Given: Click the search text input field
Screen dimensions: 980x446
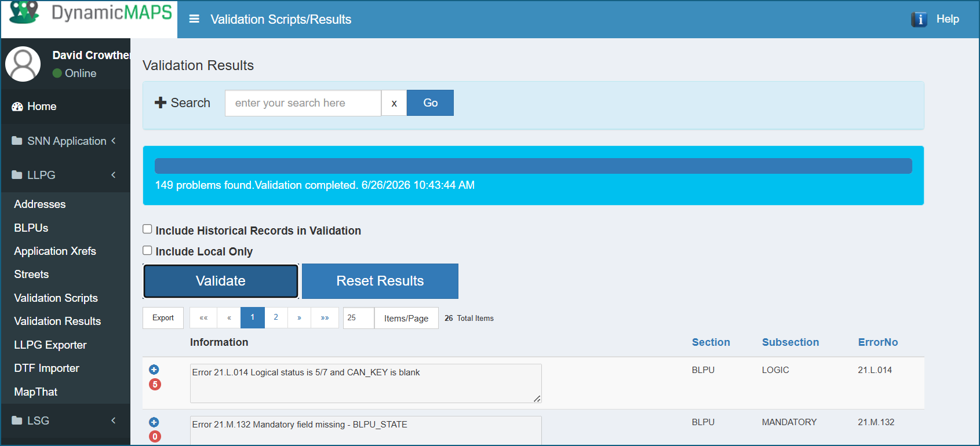Looking at the screenshot, I should pyautogui.click(x=303, y=103).
